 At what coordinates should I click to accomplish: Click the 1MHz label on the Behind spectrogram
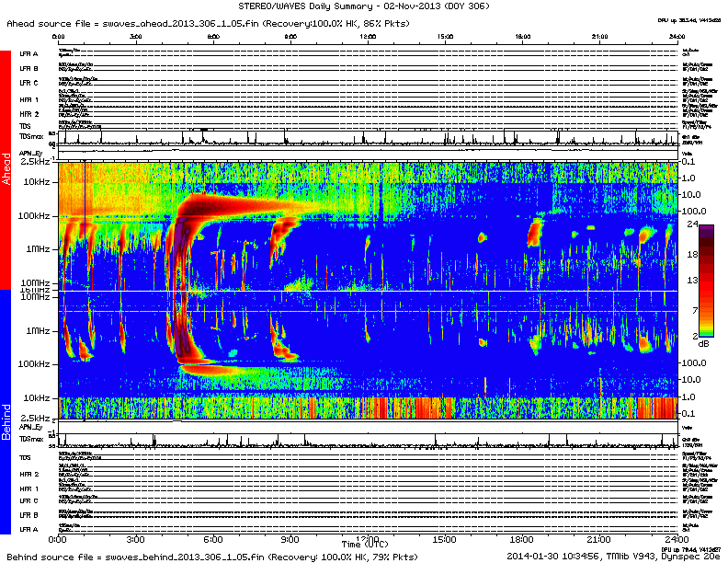(39, 330)
